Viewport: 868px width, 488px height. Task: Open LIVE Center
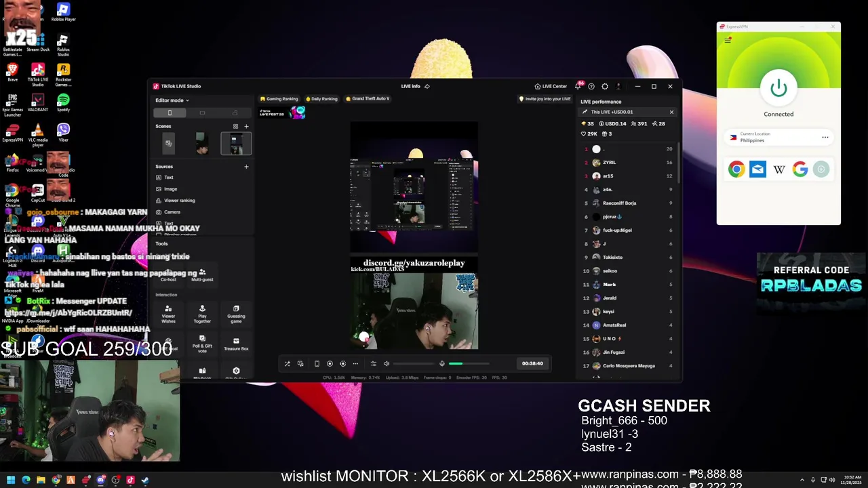(x=551, y=86)
